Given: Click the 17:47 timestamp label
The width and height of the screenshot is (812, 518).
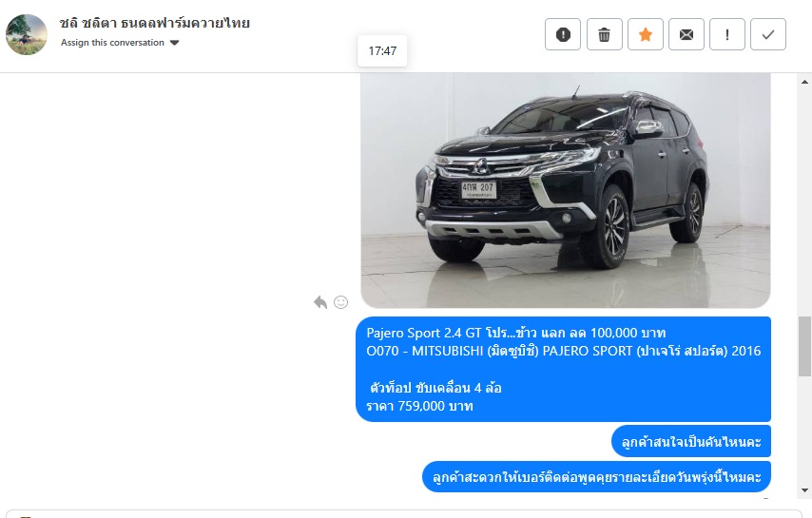Looking at the screenshot, I should [x=382, y=50].
